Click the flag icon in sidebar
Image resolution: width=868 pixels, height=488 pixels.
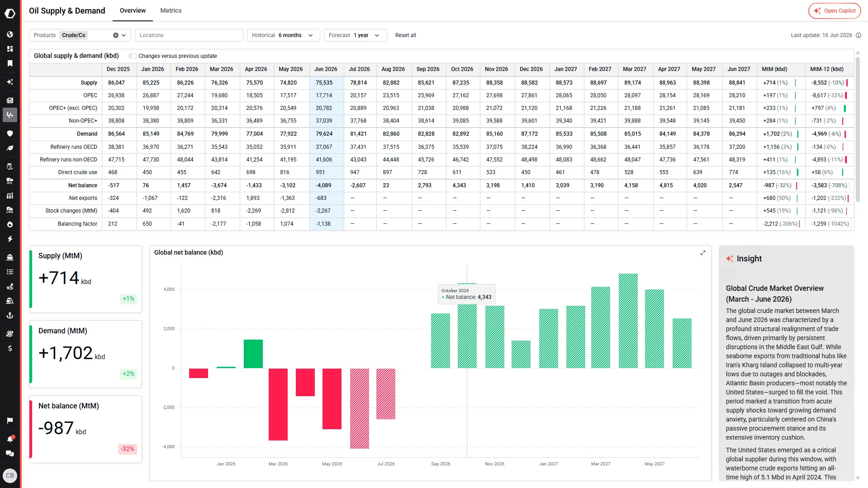10,420
